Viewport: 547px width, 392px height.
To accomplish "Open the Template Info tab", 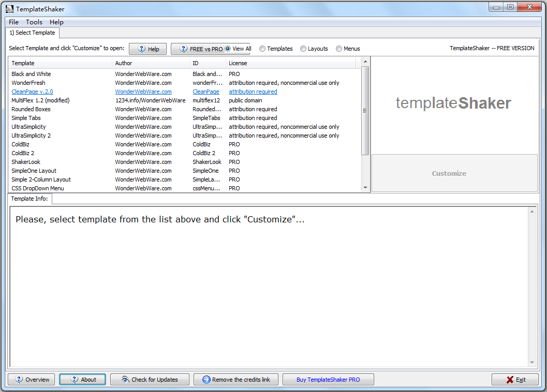I will [29, 199].
